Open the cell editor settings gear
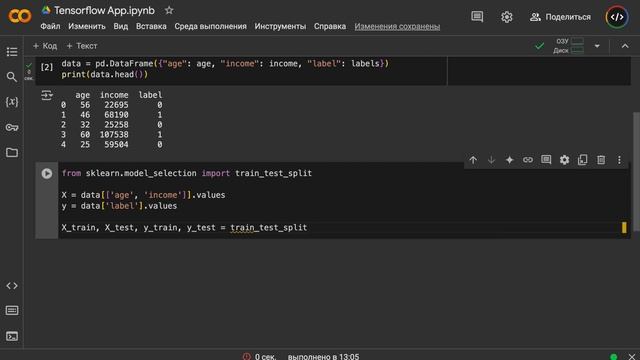Screen dimensions: 640x360 564,160
